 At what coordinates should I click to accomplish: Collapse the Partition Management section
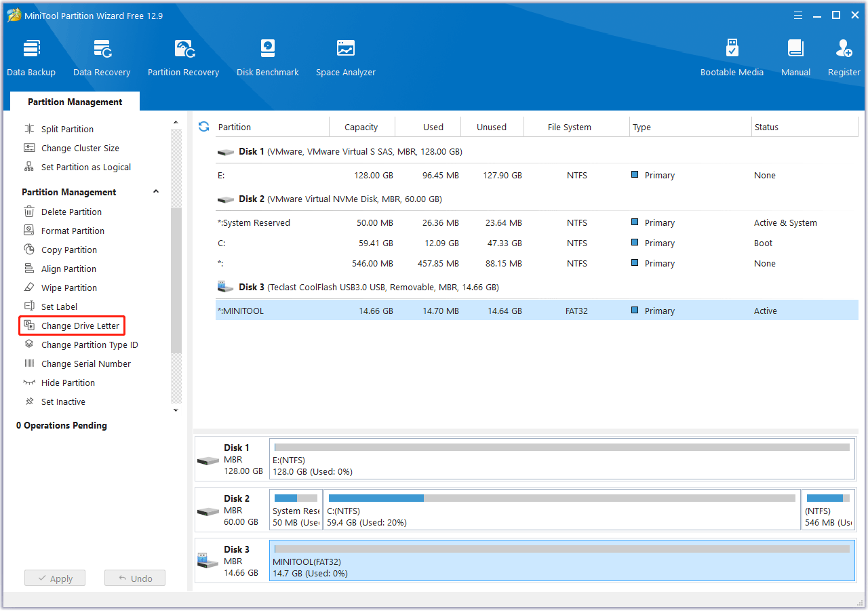(156, 192)
